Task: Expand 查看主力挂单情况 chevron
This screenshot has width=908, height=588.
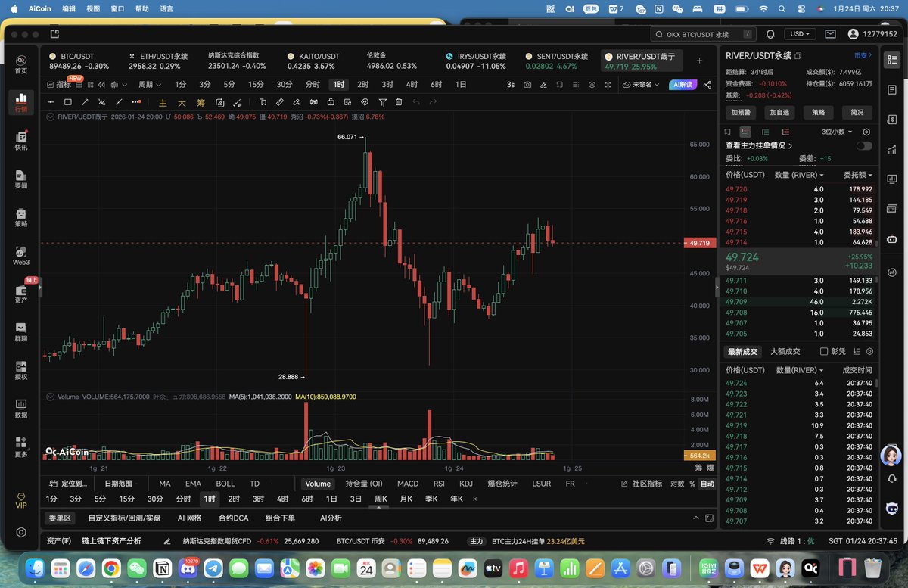Action: tap(791, 145)
